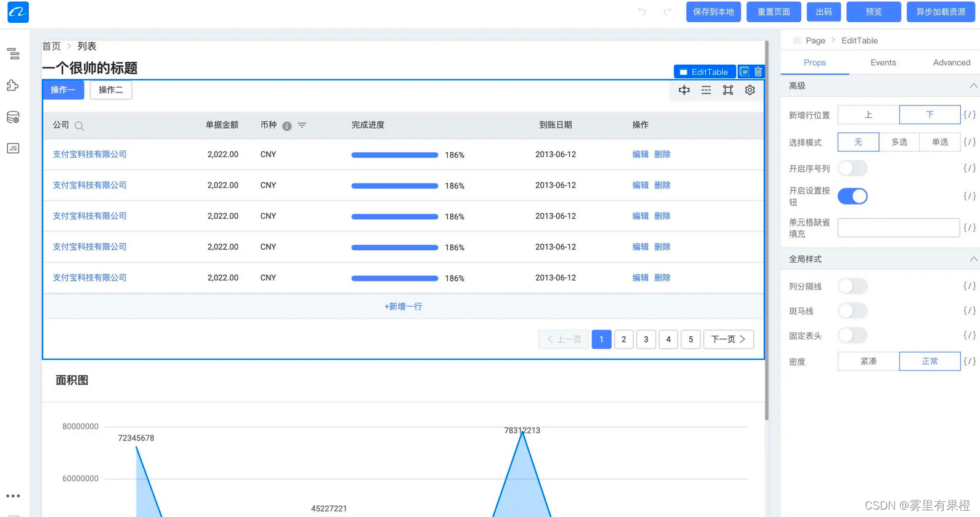Viewport: 980px width, 517px height.
Task: Click the redo arrow icon
Action: [x=668, y=12]
